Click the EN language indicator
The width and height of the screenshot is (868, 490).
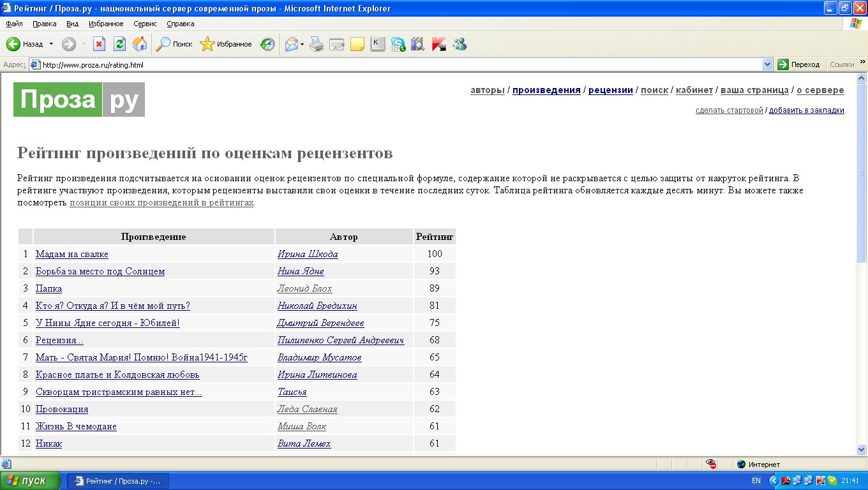click(x=756, y=480)
